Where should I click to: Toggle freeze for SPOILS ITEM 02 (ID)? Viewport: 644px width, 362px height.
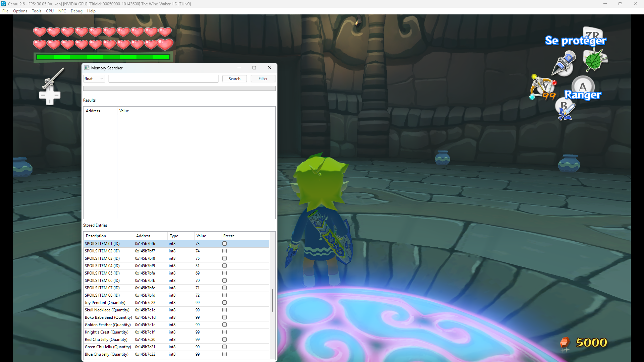click(x=224, y=251)
